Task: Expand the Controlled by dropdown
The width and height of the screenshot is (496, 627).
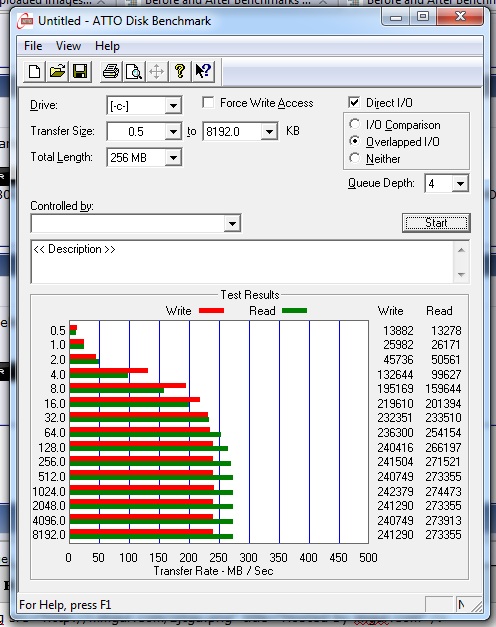Action: click(232, 224)
